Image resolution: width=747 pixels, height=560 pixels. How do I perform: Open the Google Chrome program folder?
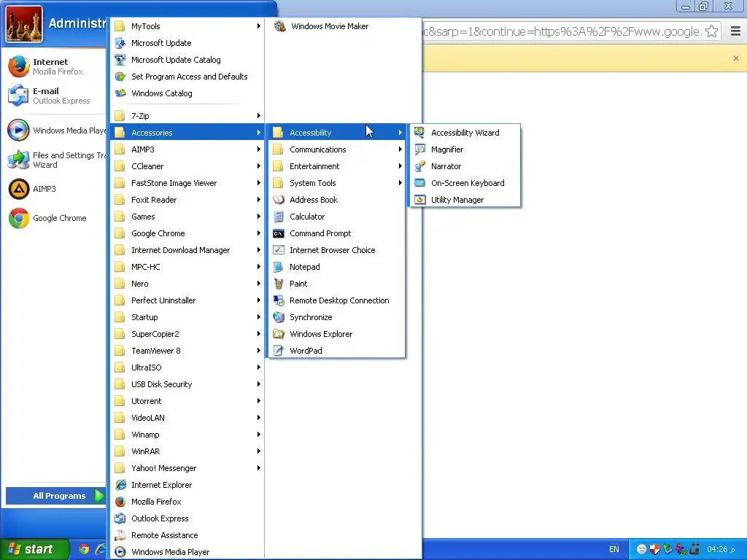point(187,233)
